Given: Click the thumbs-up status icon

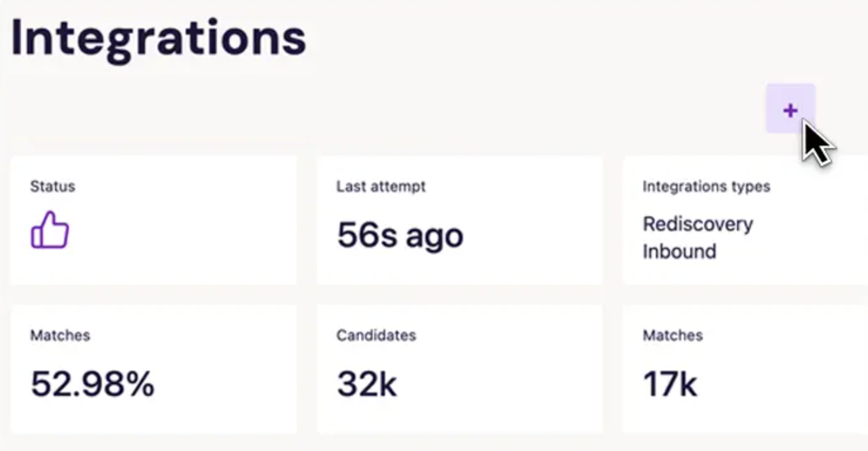Looking at the screenshot, I should 50,230.
